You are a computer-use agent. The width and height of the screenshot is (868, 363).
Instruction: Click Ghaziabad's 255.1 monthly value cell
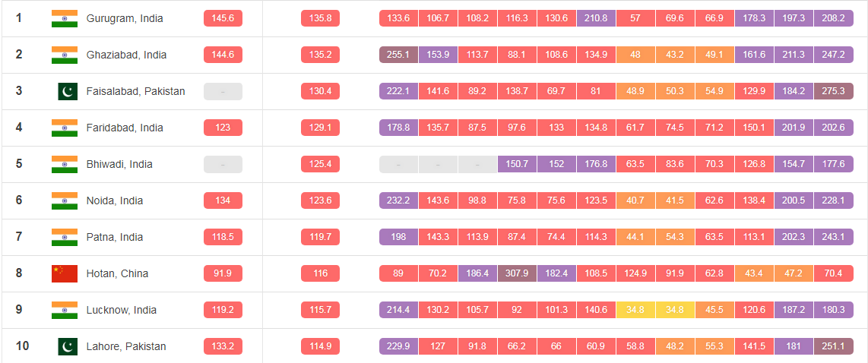click(x=398, y=55)
